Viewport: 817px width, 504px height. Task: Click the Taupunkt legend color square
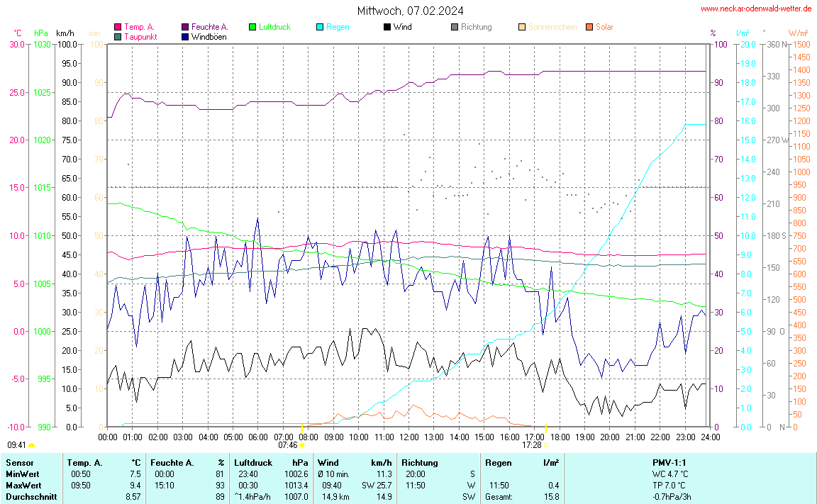click(x=118, y=36)
